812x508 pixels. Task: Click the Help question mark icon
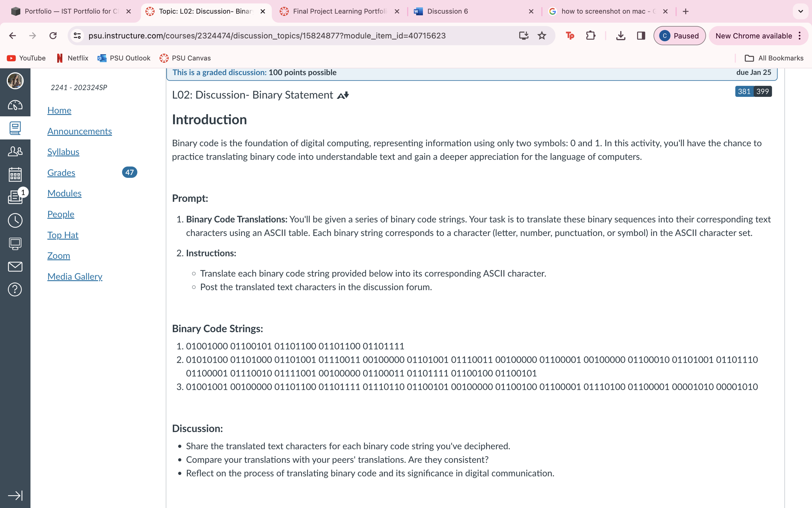[15, 290]
